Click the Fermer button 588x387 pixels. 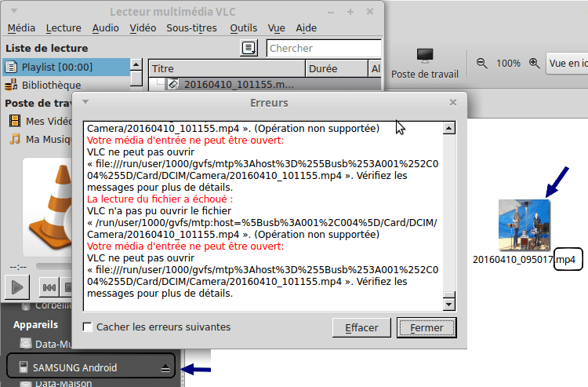[426, 327]
